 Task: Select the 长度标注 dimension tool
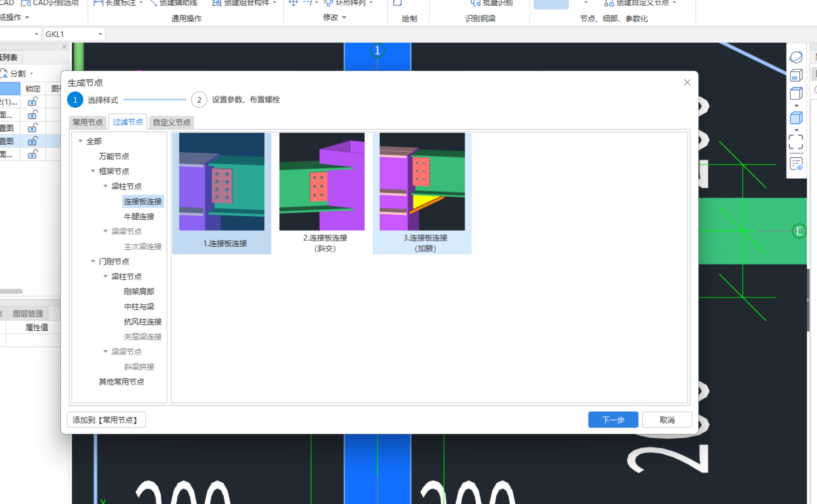coord(115,3)
